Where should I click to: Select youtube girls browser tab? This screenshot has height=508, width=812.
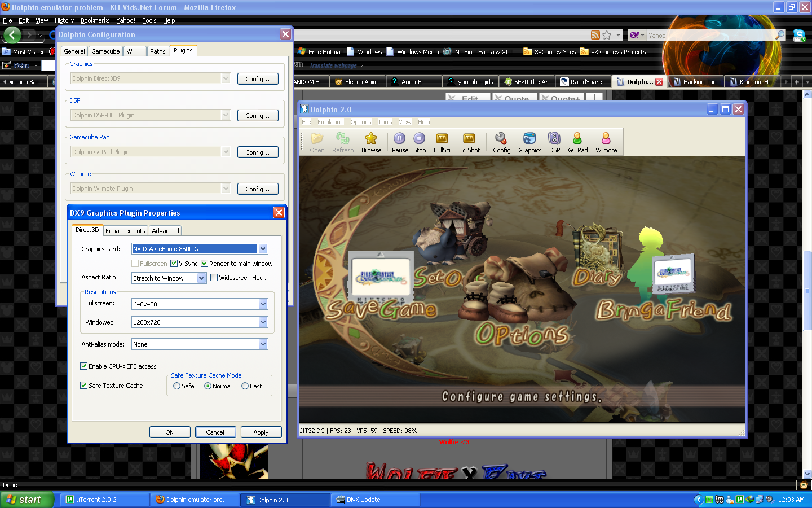pos(471,82)
